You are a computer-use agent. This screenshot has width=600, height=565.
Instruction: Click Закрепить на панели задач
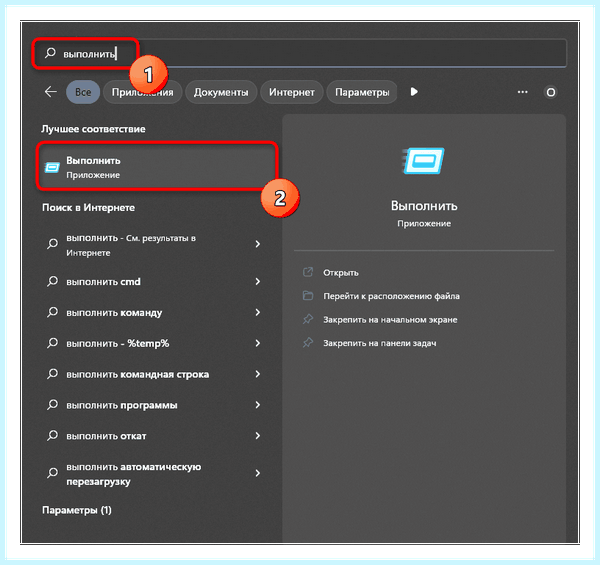coord(380,343)
